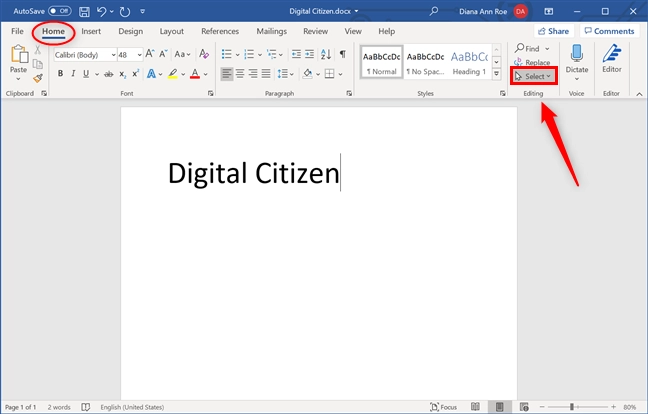Switch to Web Layout view icon
648x414 pixels.
(x=524, y=407)
